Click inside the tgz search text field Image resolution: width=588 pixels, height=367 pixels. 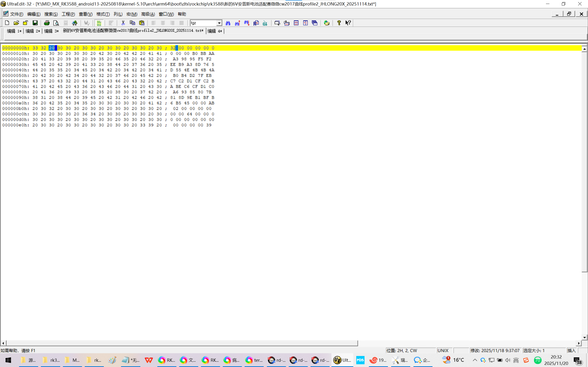tap(203, 23)
